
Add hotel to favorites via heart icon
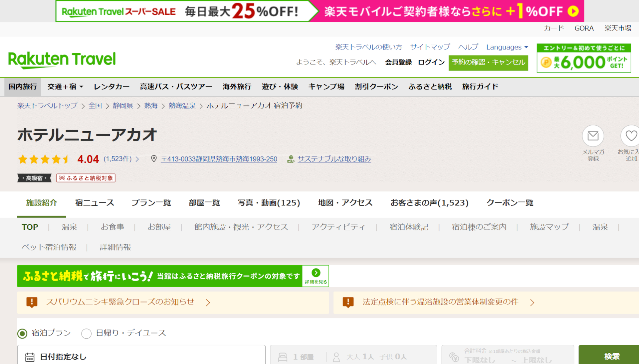point(631,136)
